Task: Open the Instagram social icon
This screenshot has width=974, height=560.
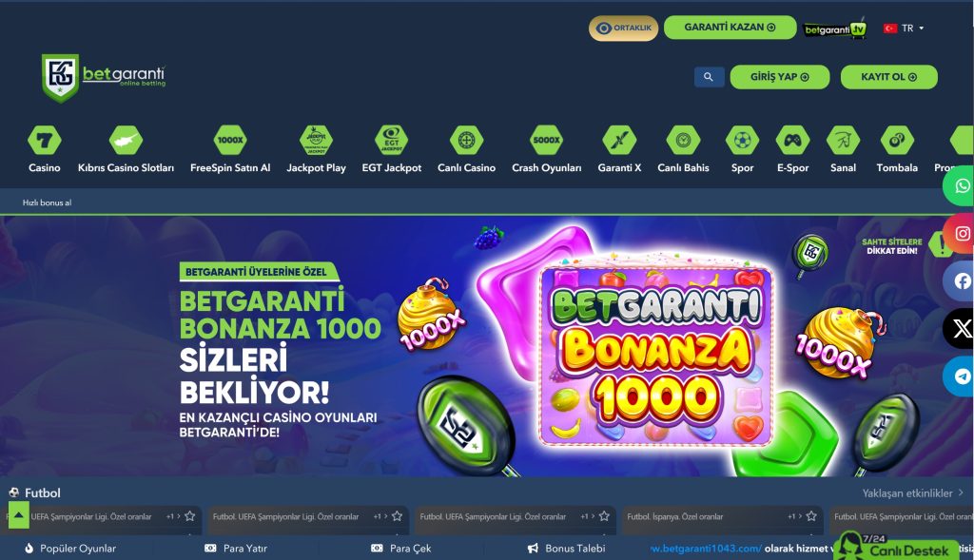Action: 961,234
